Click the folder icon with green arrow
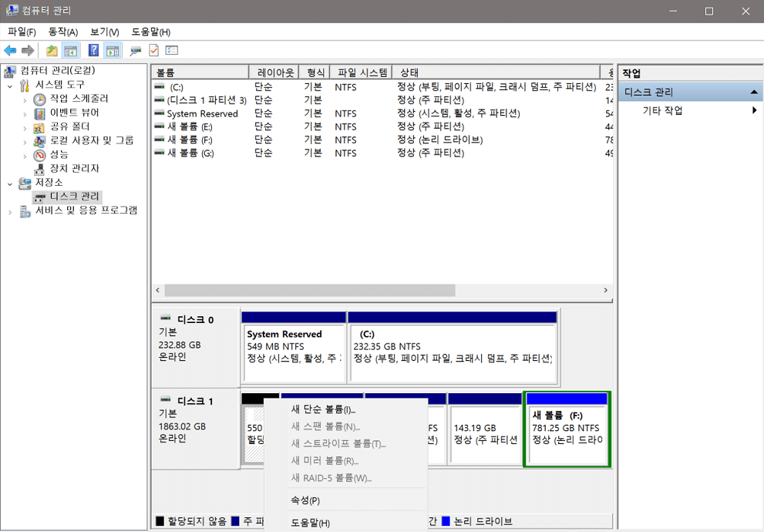This screenshot has height=532, width=764. [x=51, y=49]
